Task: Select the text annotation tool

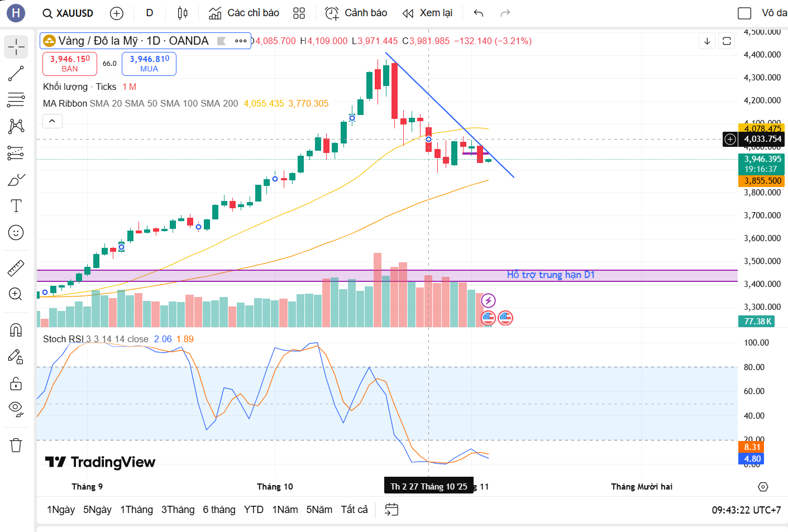Action: point(16,206)
